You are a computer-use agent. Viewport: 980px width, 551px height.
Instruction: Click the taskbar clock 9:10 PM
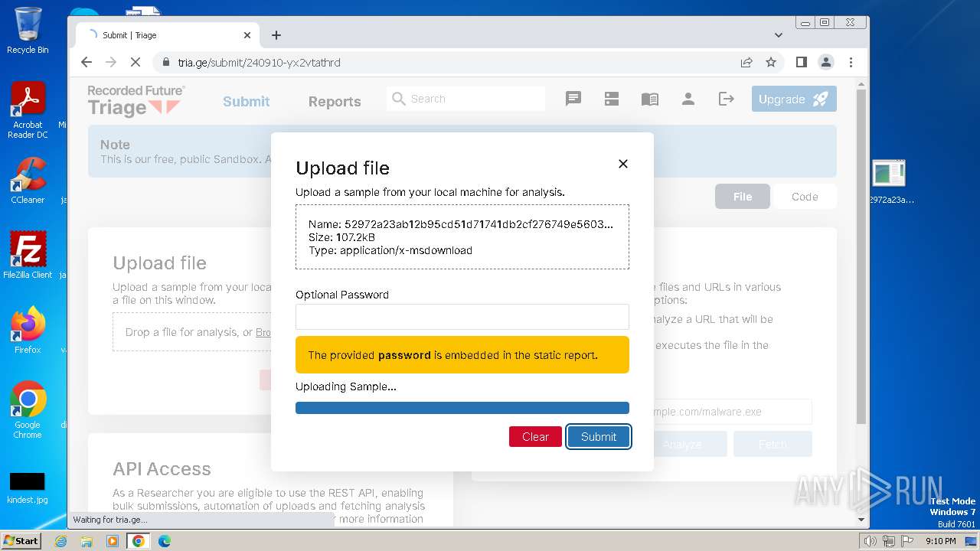(x=940, y=541)
